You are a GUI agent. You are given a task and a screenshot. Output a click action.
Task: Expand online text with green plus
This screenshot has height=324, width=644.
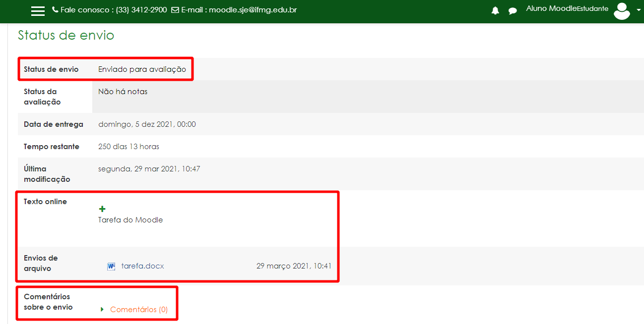pos(102,209)
